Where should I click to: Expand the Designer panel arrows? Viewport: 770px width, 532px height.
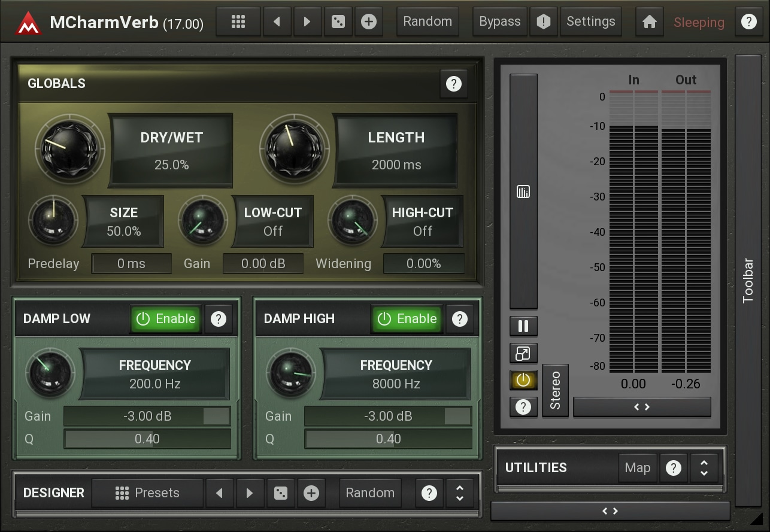(460, 493)
